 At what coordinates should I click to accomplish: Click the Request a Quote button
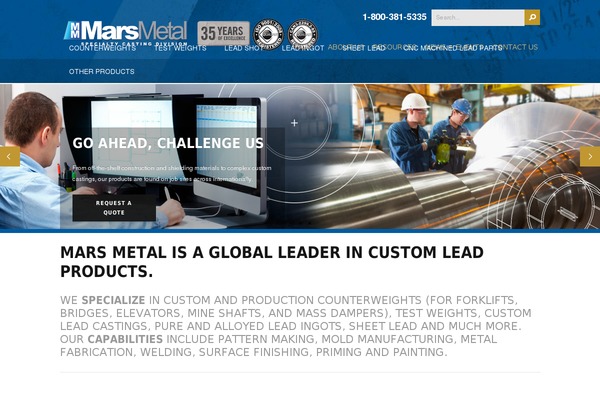pyautogui.click(x=114, y=208)
